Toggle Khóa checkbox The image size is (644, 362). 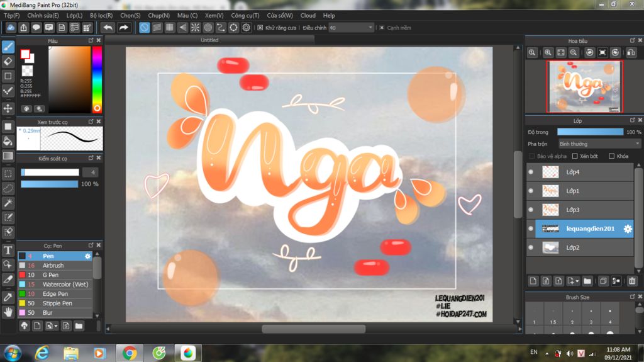click(x=611, y=156)
